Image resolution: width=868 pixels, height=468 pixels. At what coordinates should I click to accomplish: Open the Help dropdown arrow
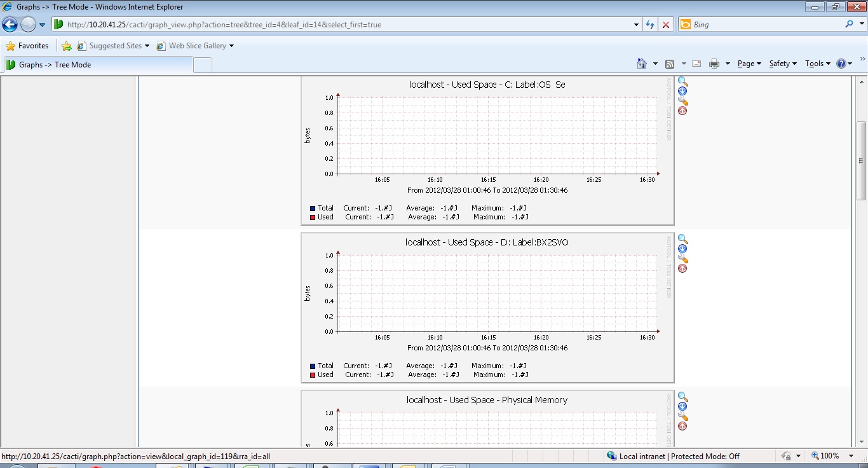pos(850,64)
